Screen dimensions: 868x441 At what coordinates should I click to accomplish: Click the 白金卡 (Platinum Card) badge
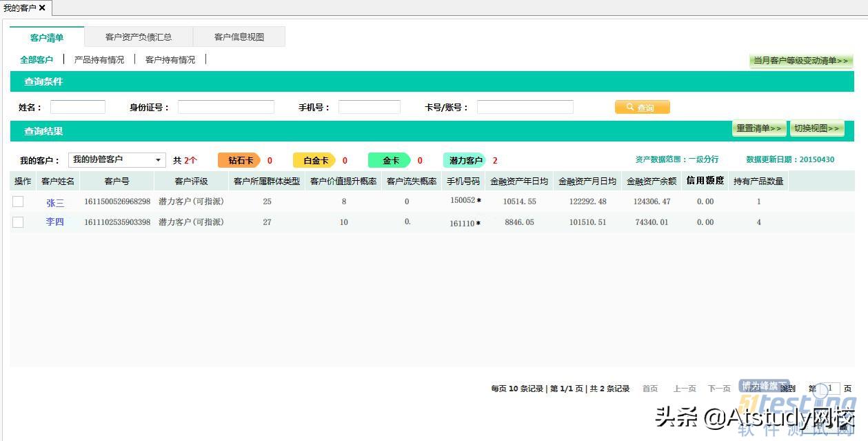[314, 159]
